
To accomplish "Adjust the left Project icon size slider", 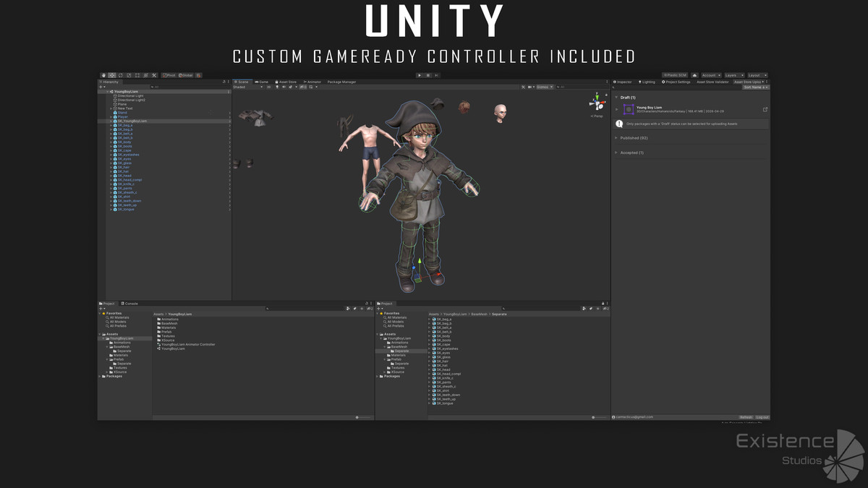I will [x=357, y=417].
